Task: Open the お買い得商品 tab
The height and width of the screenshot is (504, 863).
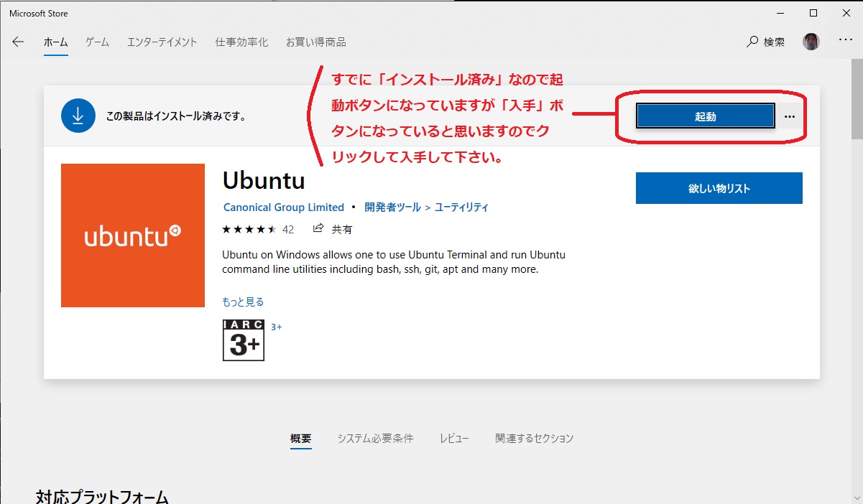Action: click(315, 42)
